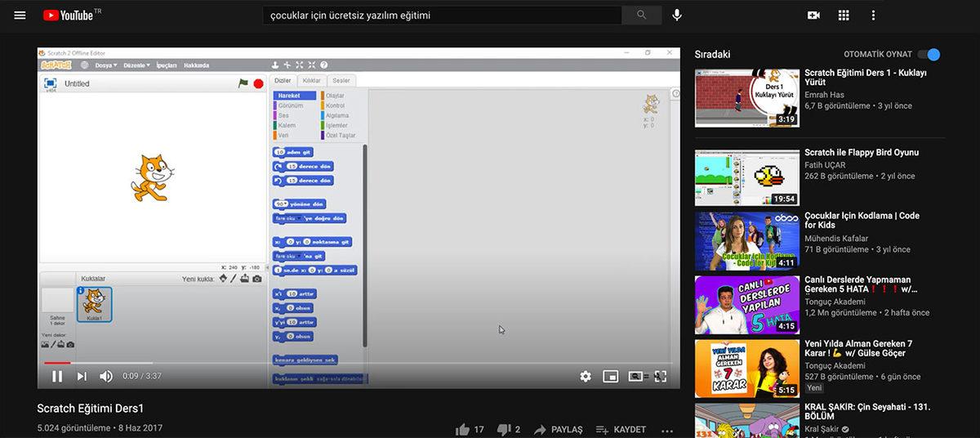Open the player settings gear menu
This screenshot has width=980, height=438.
click(586, 376)
